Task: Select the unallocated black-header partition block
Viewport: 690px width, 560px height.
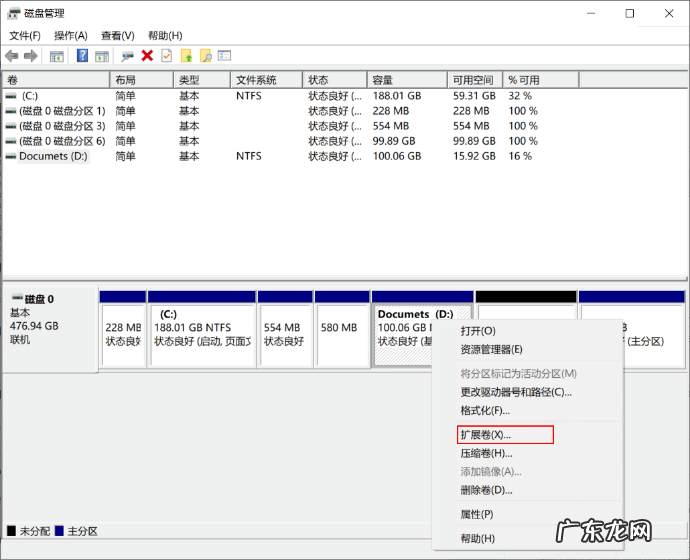Action: 526,306
